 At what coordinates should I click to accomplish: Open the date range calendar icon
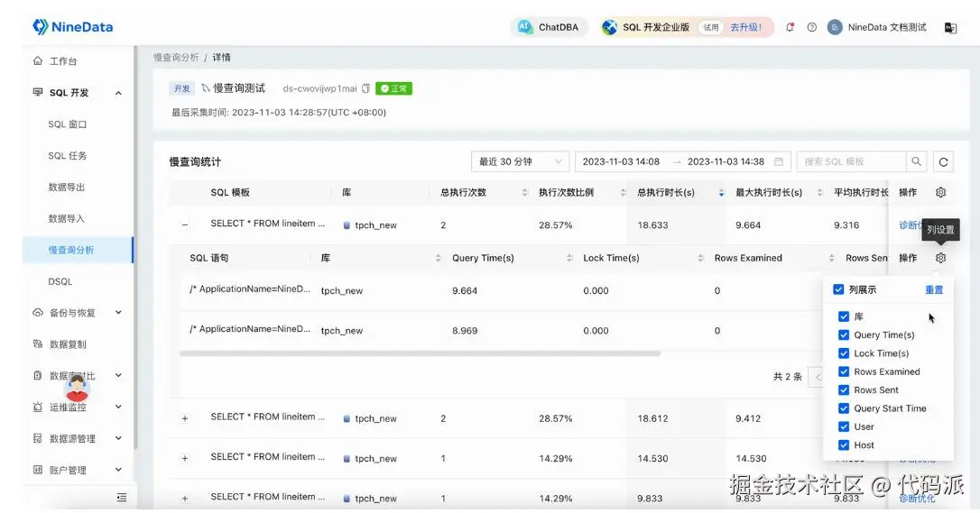pyautogui.click(x=779, y=161)
